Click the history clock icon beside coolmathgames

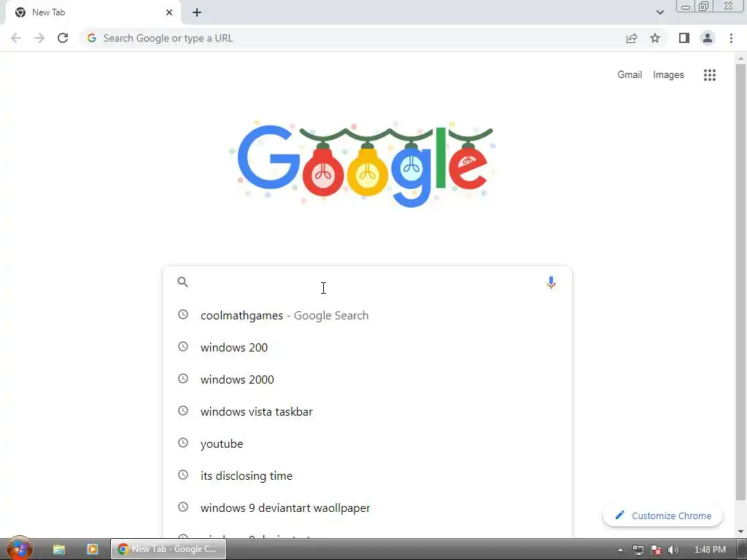click(x=183, y=314)
